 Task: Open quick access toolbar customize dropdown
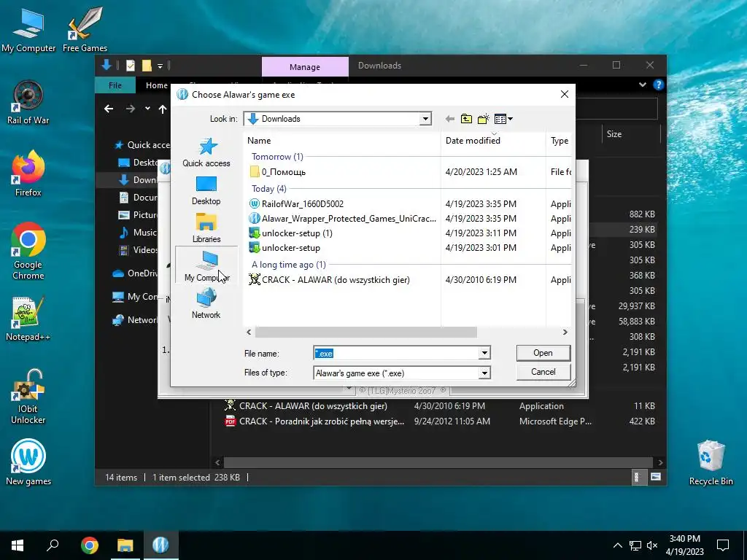click(x=160, y=66)
